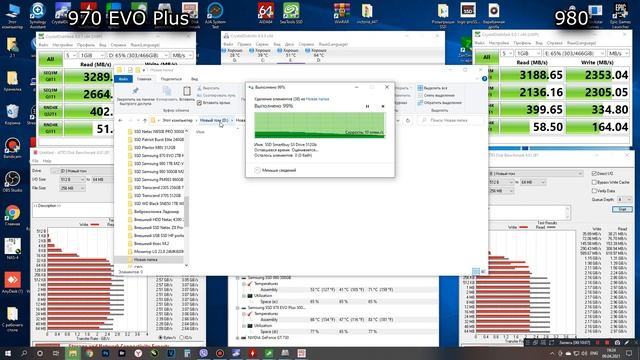The image size is (640, 360).
Task: Open Файл tab in Explorer ribbon
Action: point(123,79)
